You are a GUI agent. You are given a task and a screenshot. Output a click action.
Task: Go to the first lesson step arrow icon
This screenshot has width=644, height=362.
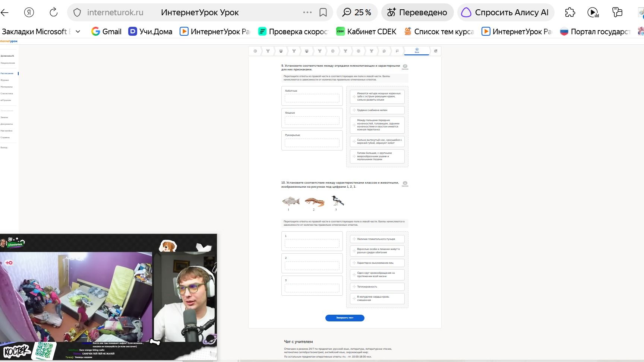(255, 51)
